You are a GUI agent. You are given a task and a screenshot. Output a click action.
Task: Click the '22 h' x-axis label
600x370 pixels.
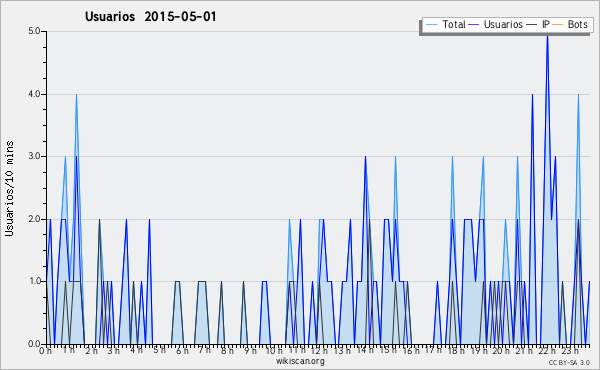(x=547, y=351)
